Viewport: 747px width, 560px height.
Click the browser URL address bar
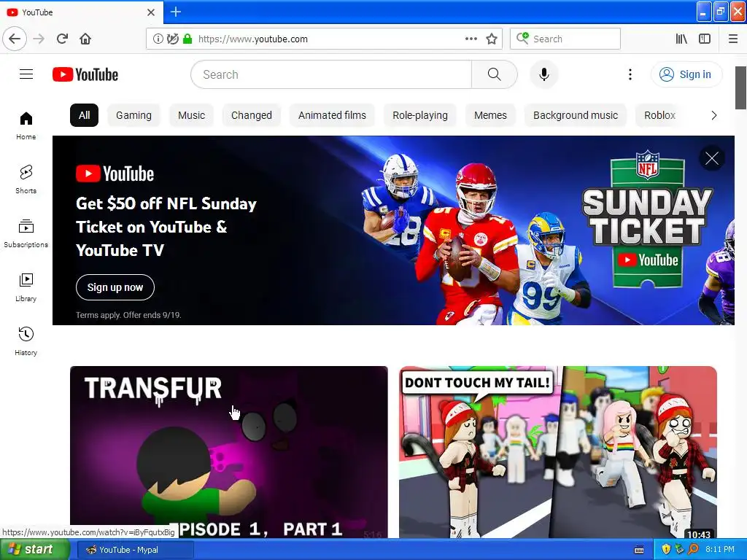click(x=324, y=39)
